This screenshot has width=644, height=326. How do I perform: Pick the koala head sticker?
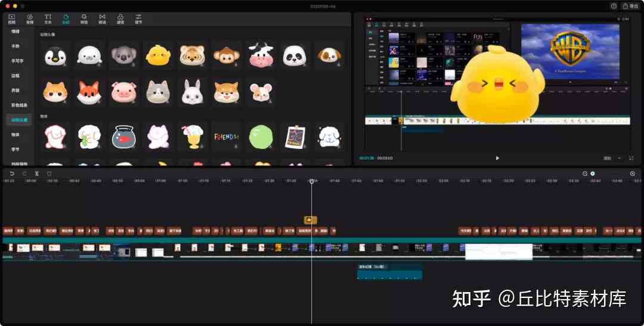(123, 55)
